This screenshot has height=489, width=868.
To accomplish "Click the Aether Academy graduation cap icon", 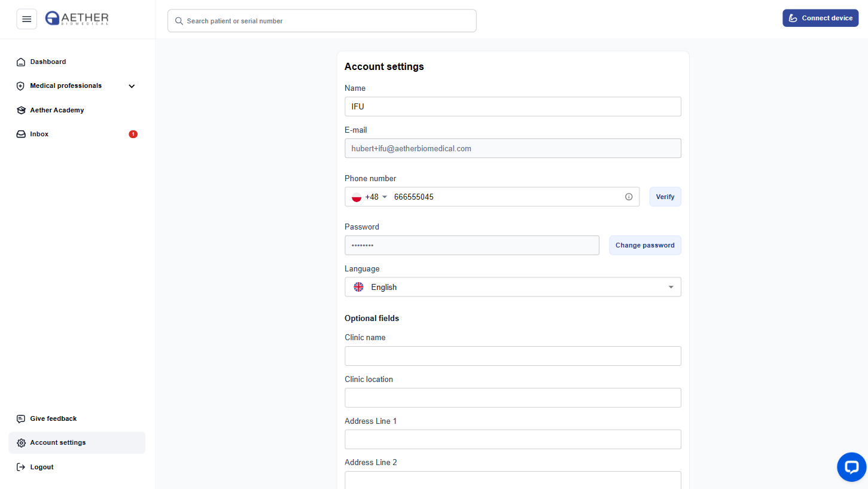I will pyautogui.click(x=21, y=110).
